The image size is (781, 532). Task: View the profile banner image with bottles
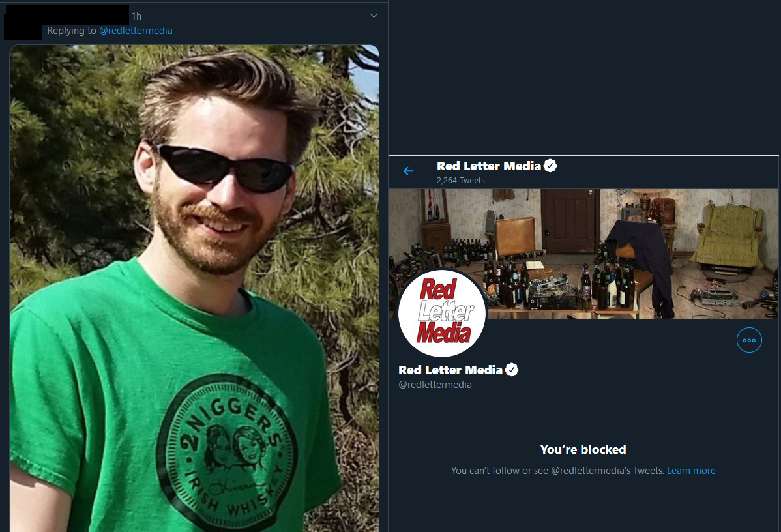tap(583, 254)
